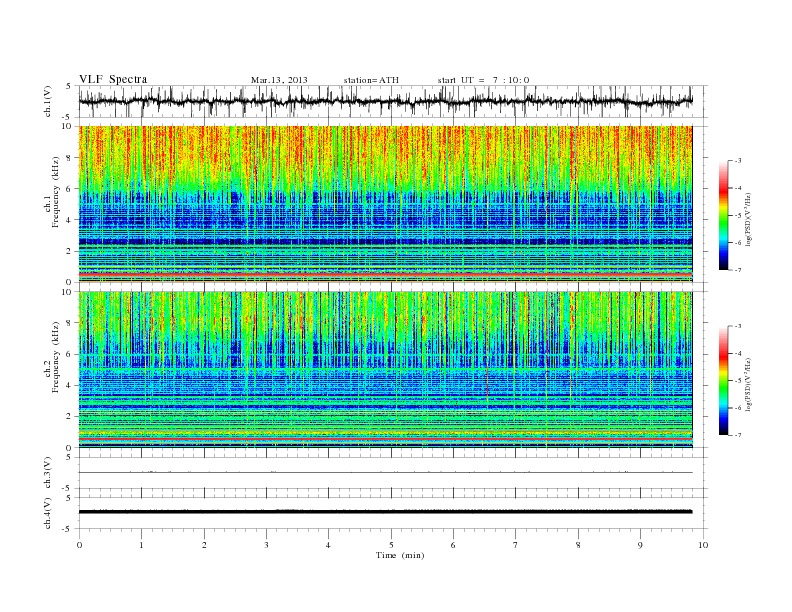
Task: Click the "-6" tick on lower colorbar
Action: point(738,408)
